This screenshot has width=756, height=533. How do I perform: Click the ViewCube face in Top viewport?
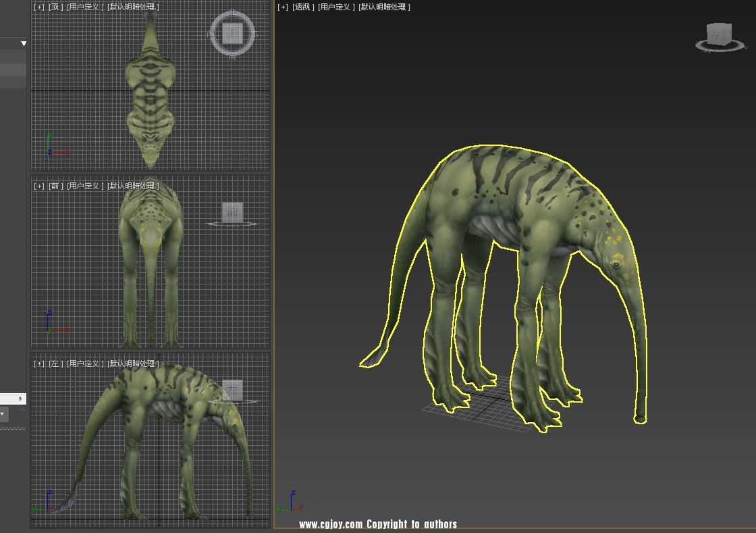pyautogui.click(x=232, y=33)
